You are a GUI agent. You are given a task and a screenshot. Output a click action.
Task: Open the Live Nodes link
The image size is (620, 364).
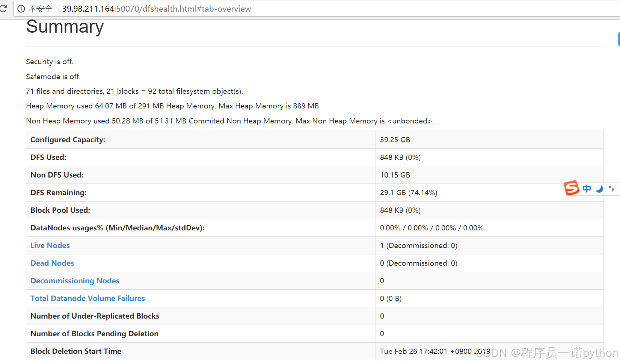(x=50, y=245)
